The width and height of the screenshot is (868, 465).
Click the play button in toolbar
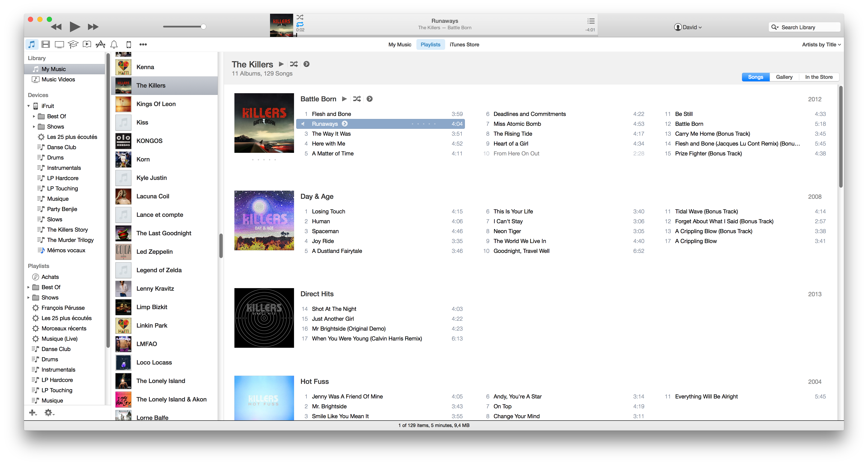coord(74,27)
